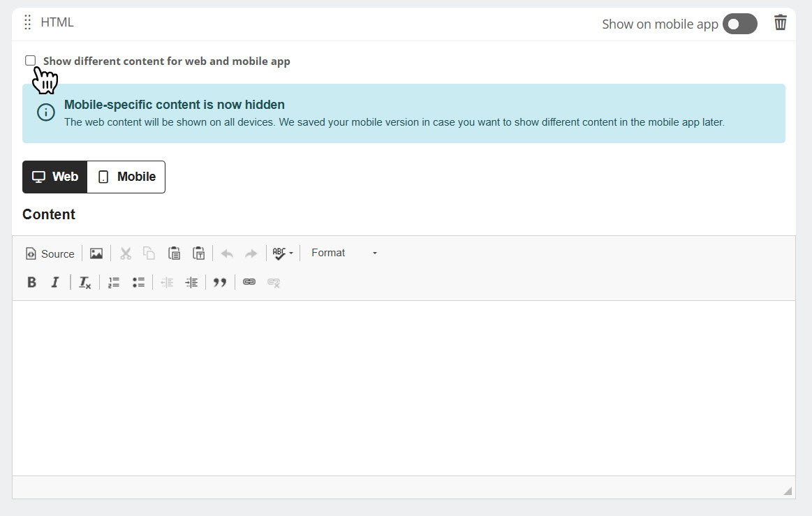The image size is (812, 516).
Task: Check Show different content for web and mobile
Action: pyautogui.click(x=31, y=61)
